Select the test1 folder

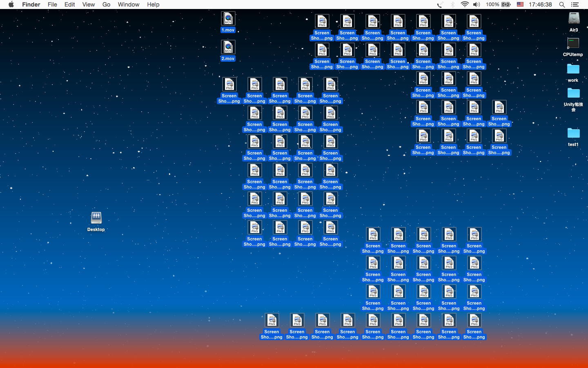(573, 133)
